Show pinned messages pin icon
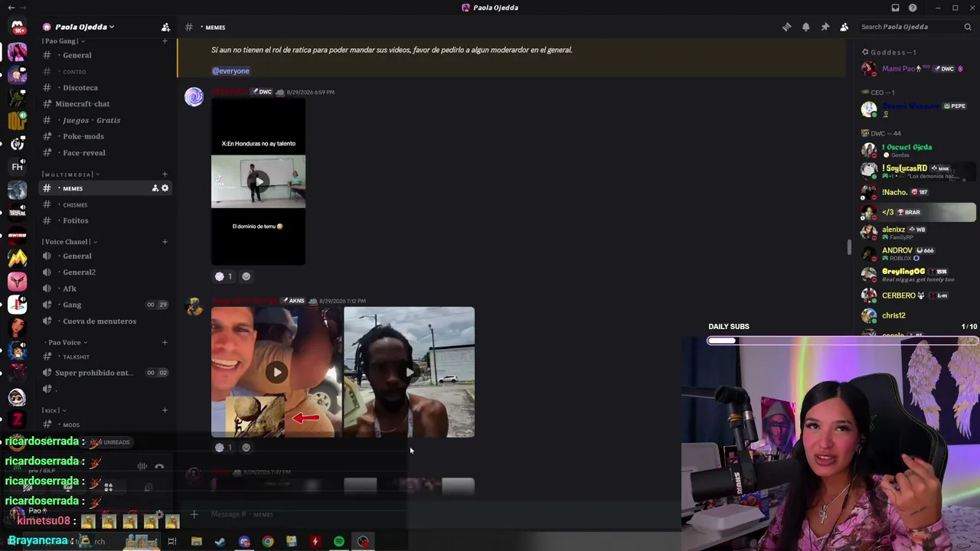The image size is (980, 551). pos(825,27)
